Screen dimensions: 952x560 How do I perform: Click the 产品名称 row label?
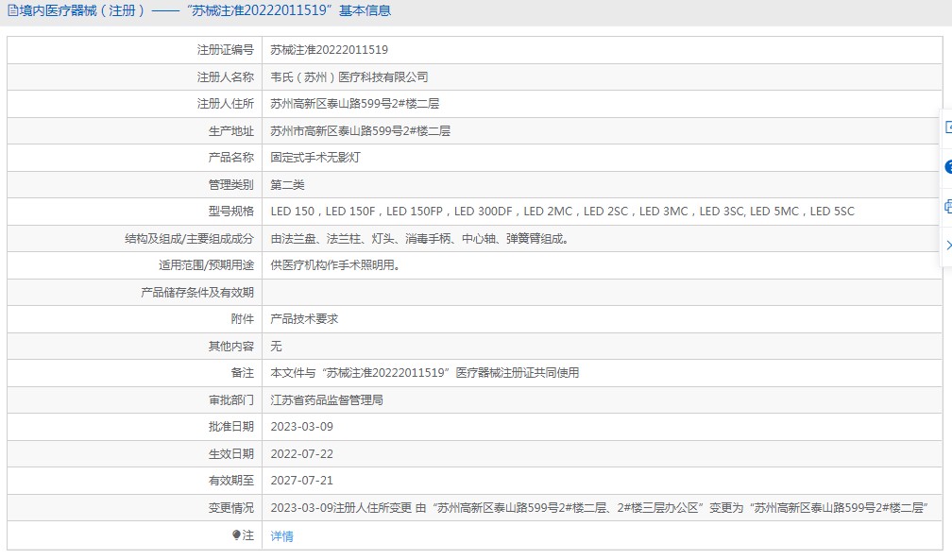230,158
